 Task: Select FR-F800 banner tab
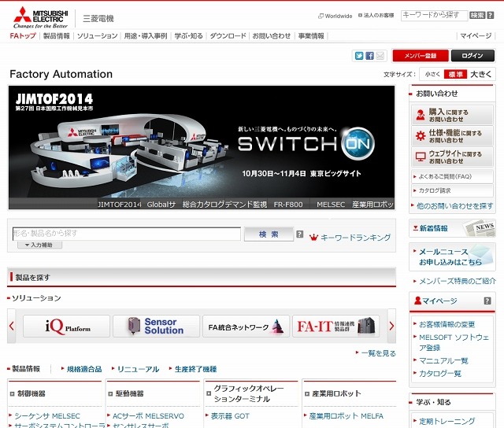point(288,205)
